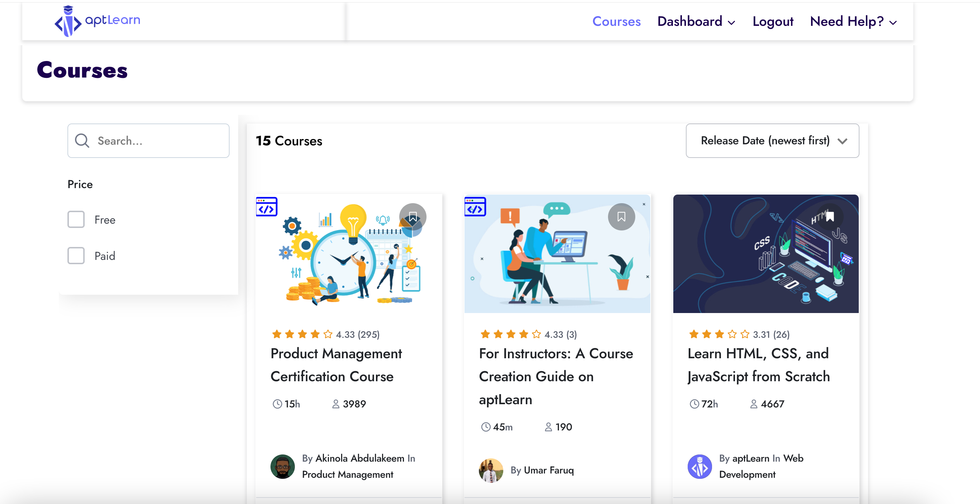This screenshot has height=504, width=980.
Task: Click the star rating of For Instructors course
Action: click(510, 334)
